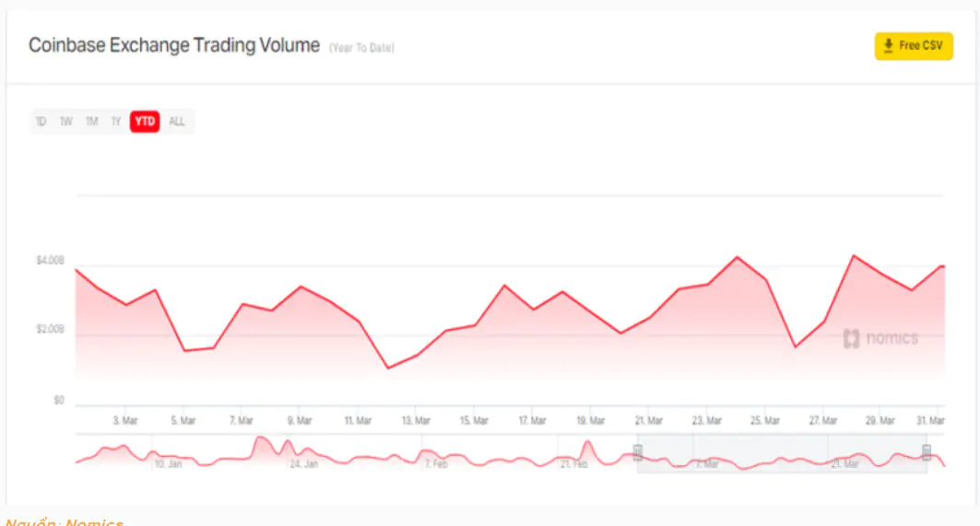Select the 1D time range tab
Viewport: 980px width, 526px height.
point(41,122)
